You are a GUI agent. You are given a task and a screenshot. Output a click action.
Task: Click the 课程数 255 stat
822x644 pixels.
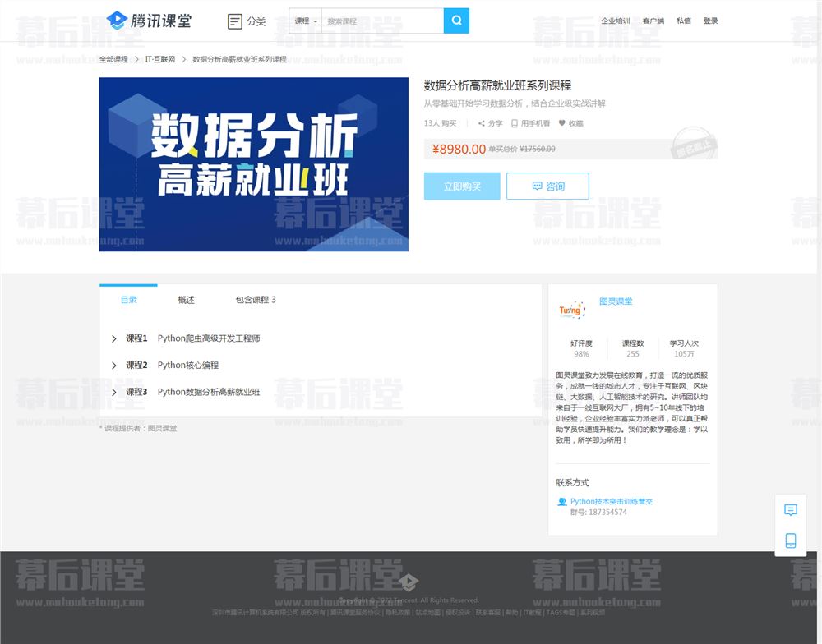click(633, 348)
